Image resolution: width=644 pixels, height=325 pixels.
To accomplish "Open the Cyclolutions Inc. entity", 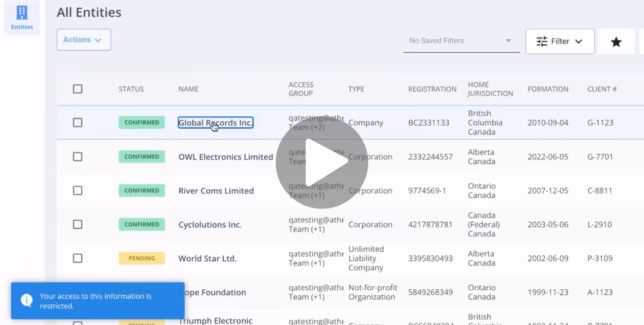I will pyautogui.click(x=210, y=225).
